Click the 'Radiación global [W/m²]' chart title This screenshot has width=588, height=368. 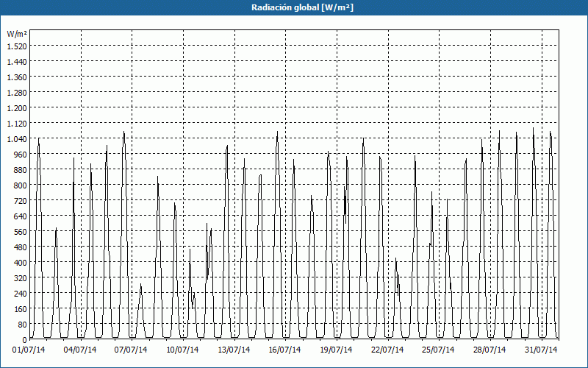302,7
